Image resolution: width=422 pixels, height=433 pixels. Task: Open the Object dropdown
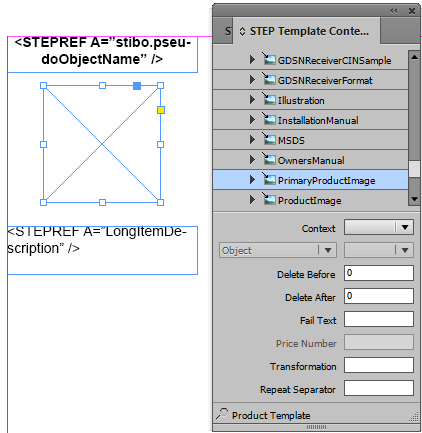point(278,250)
